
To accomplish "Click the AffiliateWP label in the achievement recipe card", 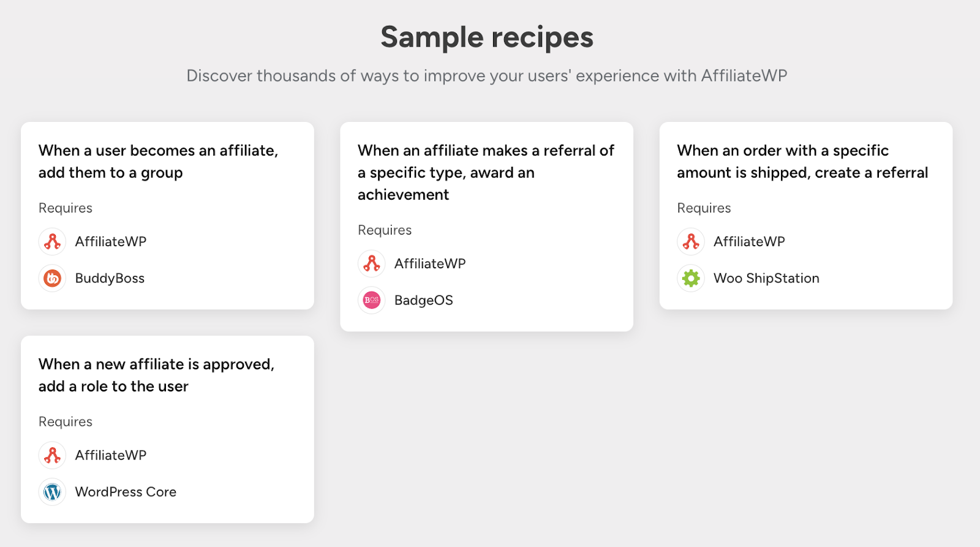I will [x=430, y=264].
